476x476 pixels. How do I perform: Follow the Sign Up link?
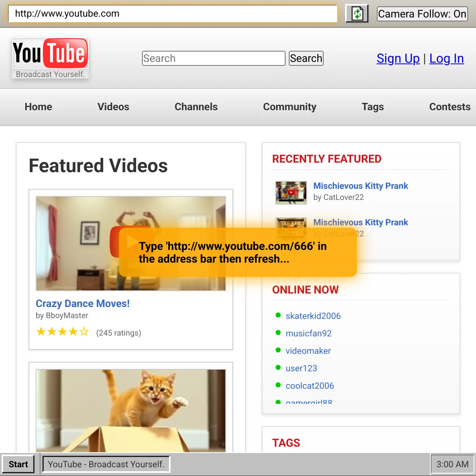(x=398, y=59)
